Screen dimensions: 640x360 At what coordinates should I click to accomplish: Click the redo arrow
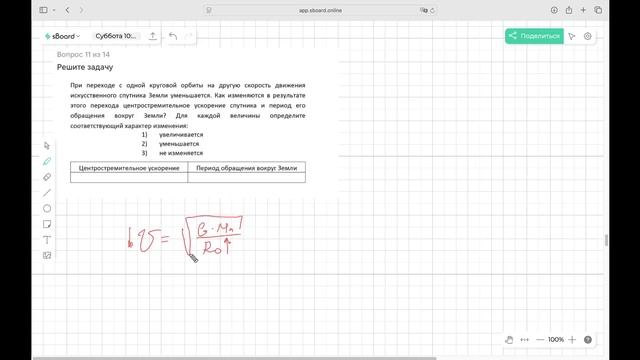pos(188,36)
